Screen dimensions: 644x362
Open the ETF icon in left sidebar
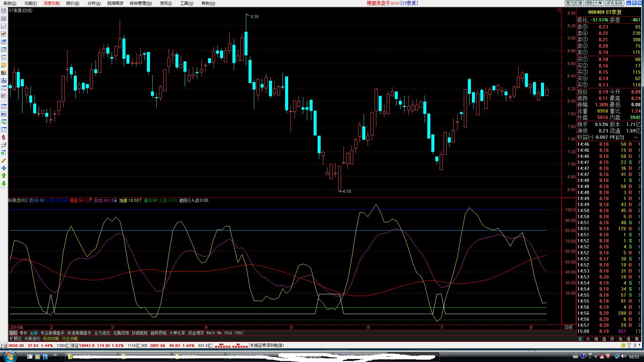point(4,96)
